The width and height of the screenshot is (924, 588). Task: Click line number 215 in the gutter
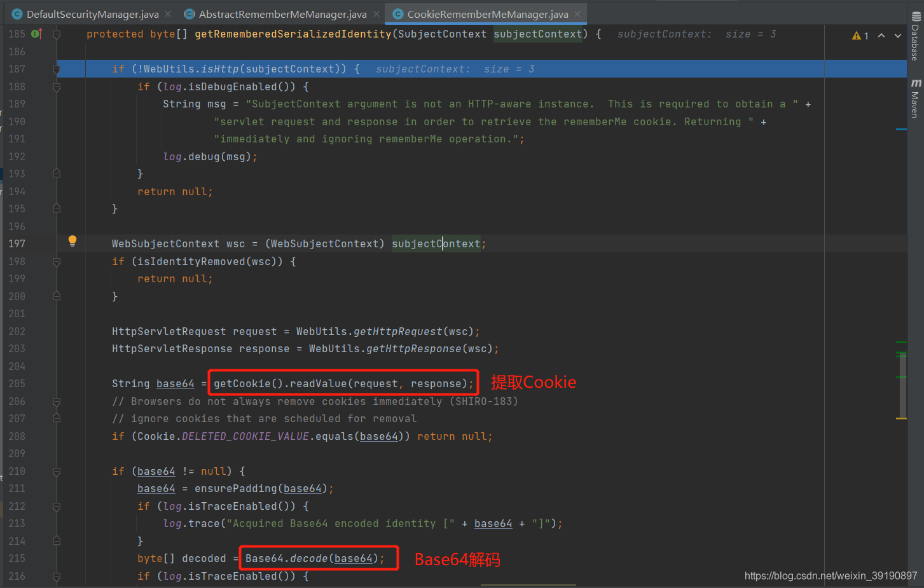pos(17,558)
